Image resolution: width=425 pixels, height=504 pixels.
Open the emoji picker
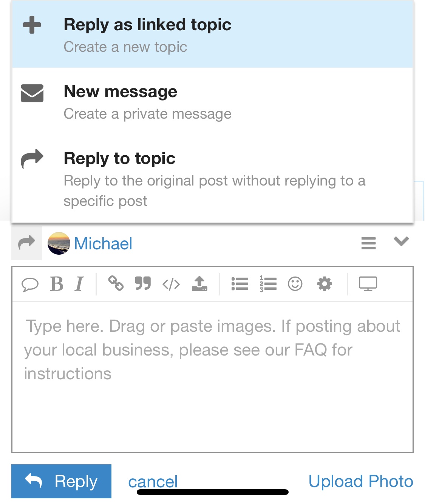pos(295,284)
